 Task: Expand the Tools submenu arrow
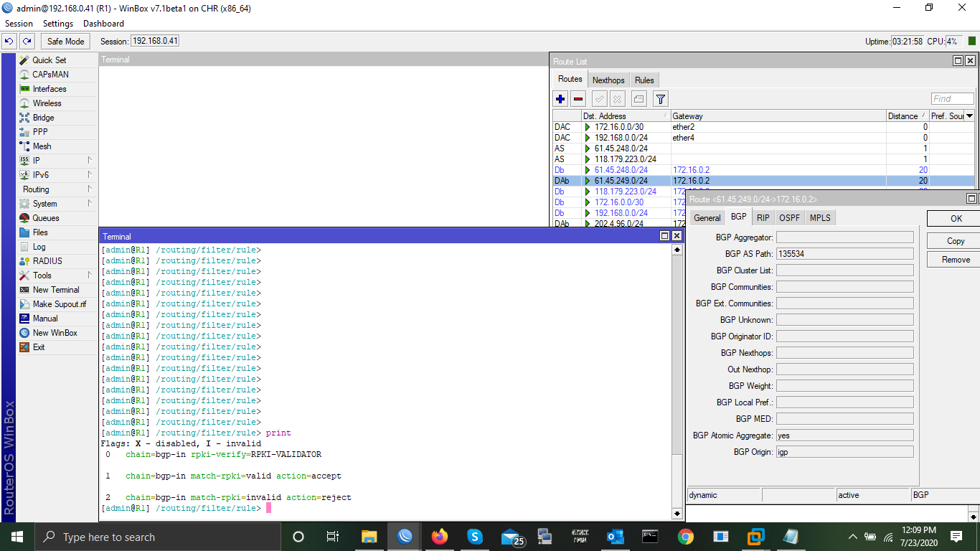[90, 275]
